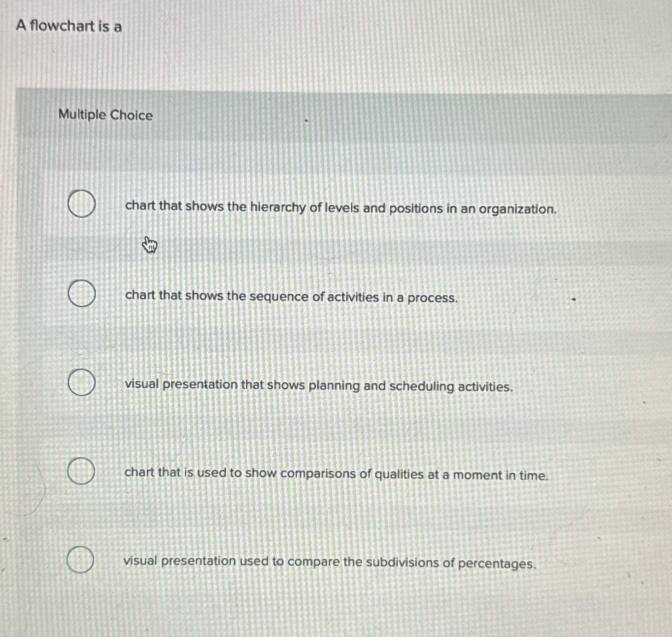
Task: Click the moment in time answer text
Action: (x=336, y=475)
